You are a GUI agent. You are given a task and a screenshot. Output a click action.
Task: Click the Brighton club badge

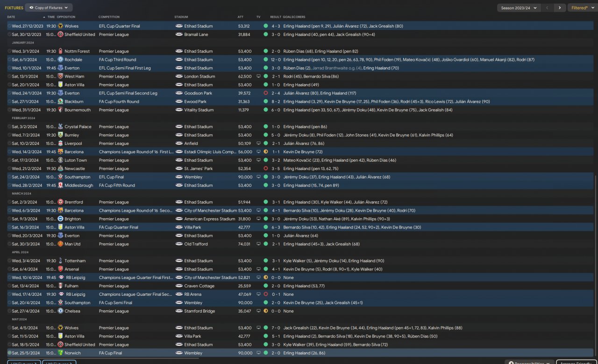coord(60,219)
